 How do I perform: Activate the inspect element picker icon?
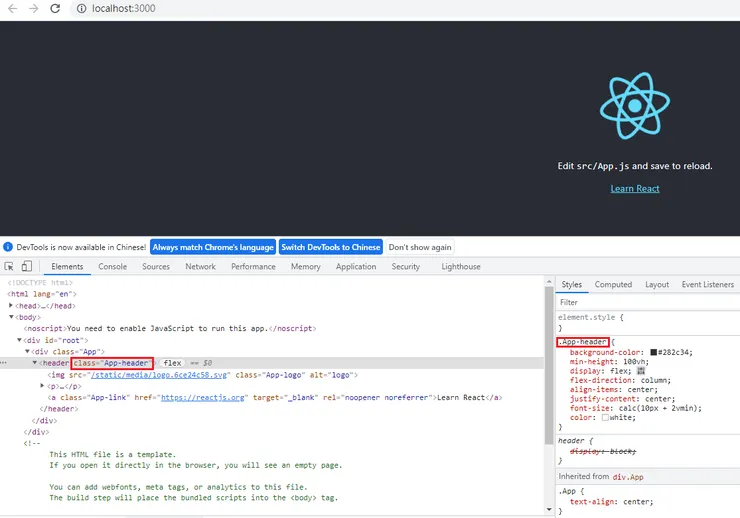click(9, 267)
